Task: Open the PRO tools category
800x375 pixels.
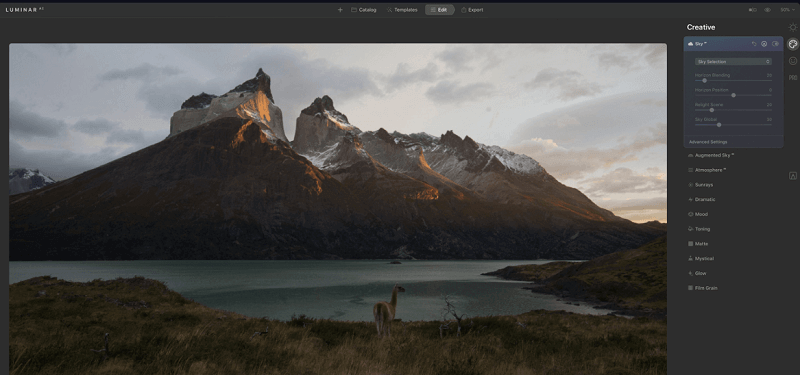Action: [x=793, y=78]
